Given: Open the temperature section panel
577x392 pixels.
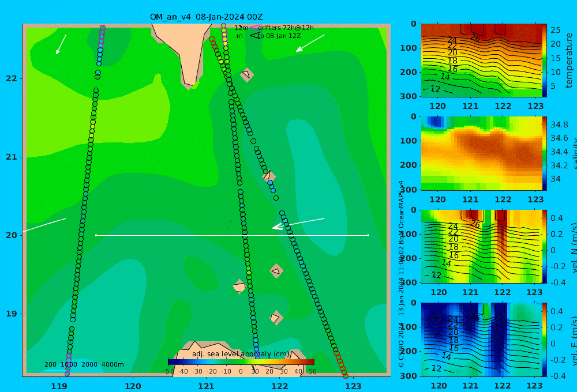Looking at the screenshot, I should 481,61.
